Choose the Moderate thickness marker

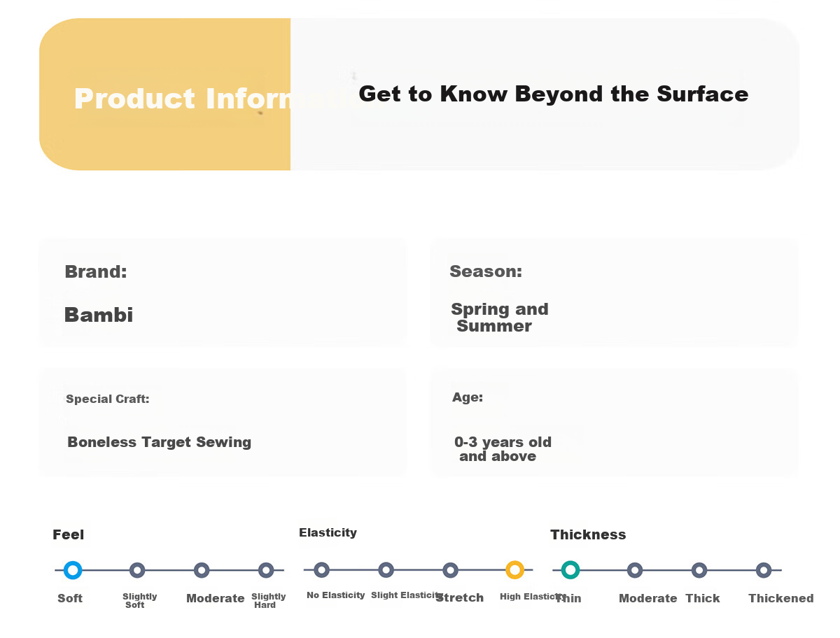635,570
